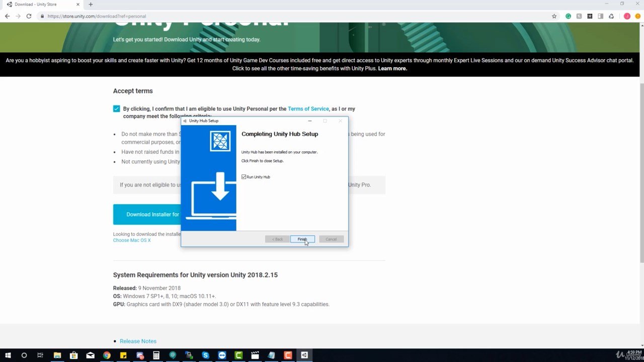Click Cancel in Unity Hub Setup
Screen dimensions: 644x362
(331, 239)
